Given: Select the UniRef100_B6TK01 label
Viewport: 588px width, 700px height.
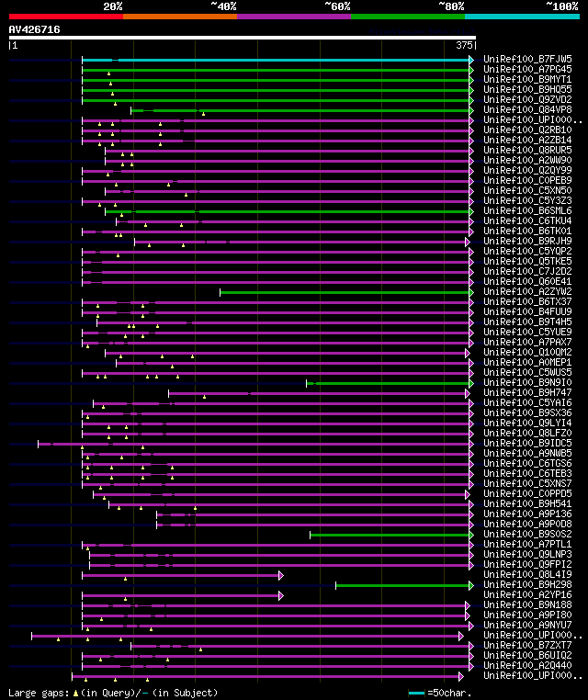Looking at the screenshot, I should click(x=527, y=231).
